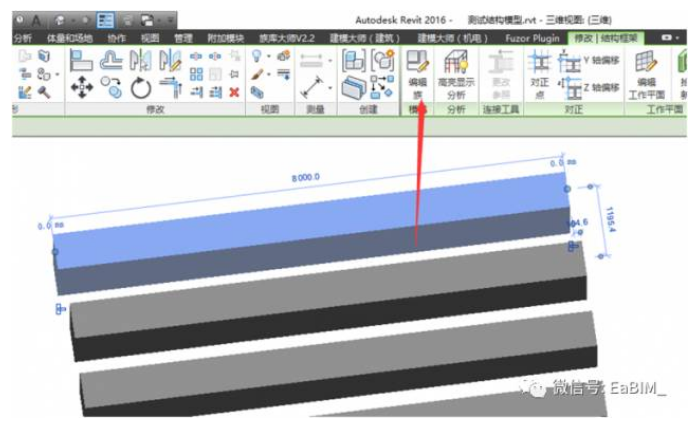
Task: Activate the Rotate tool
Action: pyautogui.click(x=141, y=88)
